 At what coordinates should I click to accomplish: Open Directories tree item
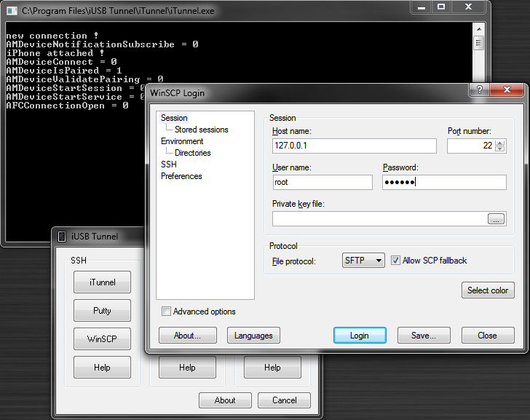192,153
